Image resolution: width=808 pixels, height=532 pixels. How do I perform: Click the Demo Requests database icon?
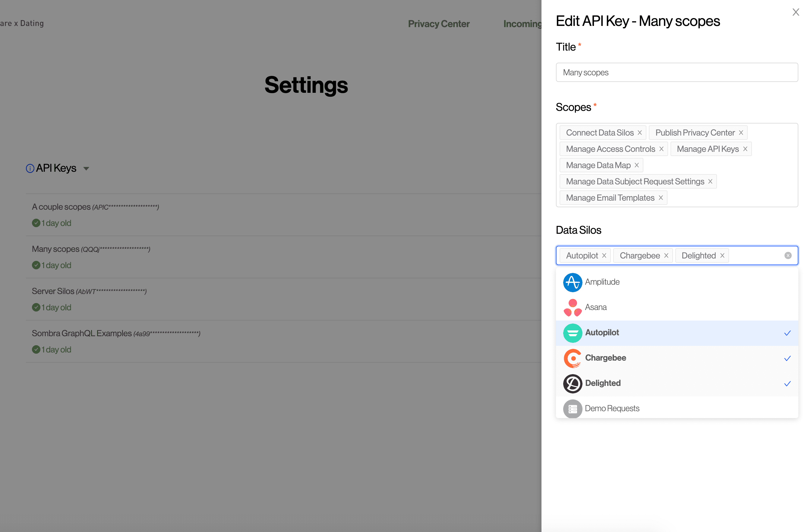point(573,408)
